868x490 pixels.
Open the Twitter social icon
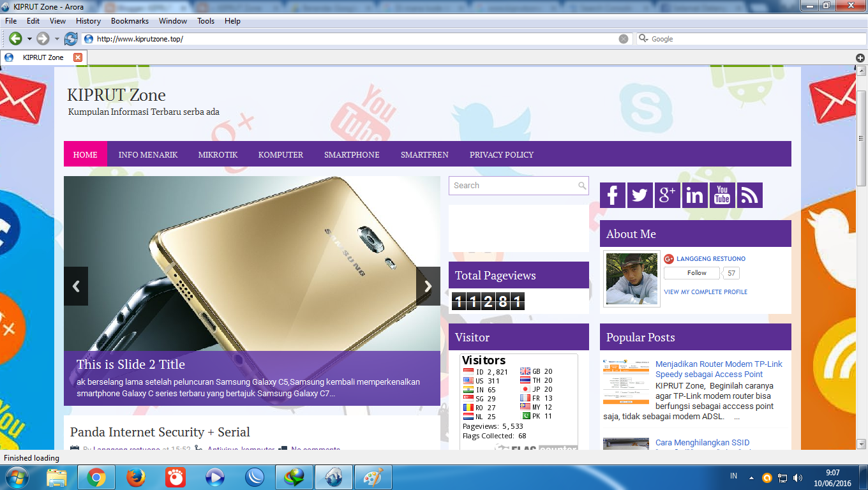pos(639,195)
